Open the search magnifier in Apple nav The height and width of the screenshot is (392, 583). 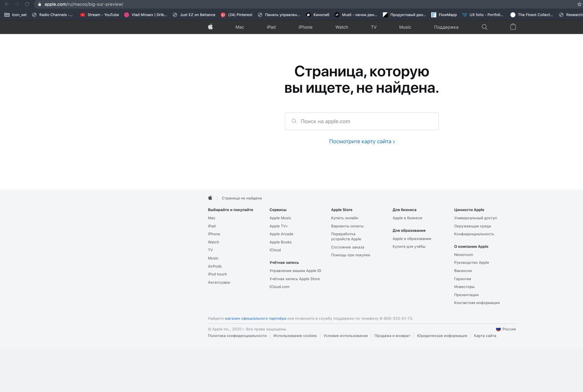tap(485, 27)
